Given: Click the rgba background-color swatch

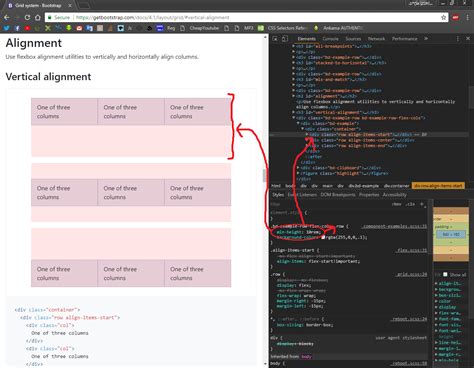Looking at the screenshot, I should [323, 237].
